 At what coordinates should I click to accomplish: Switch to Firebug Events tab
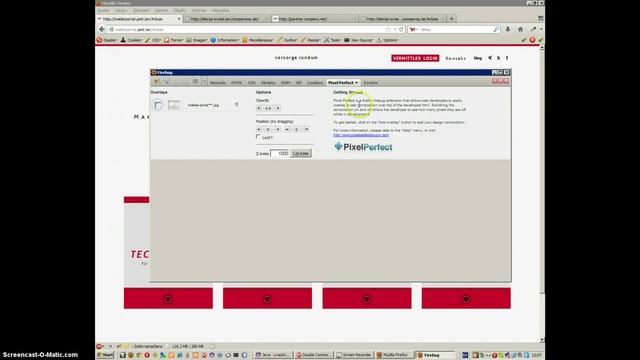(371, 82)
